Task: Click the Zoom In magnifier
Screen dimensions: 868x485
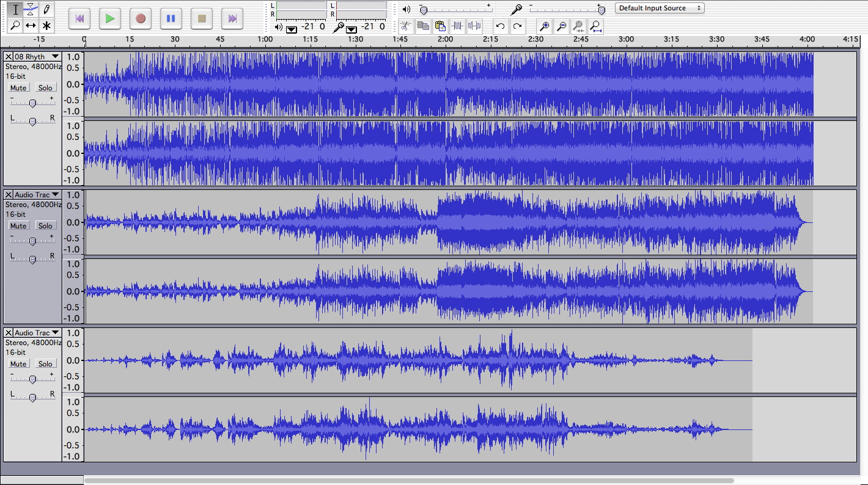Action: (x=543, y=26)
